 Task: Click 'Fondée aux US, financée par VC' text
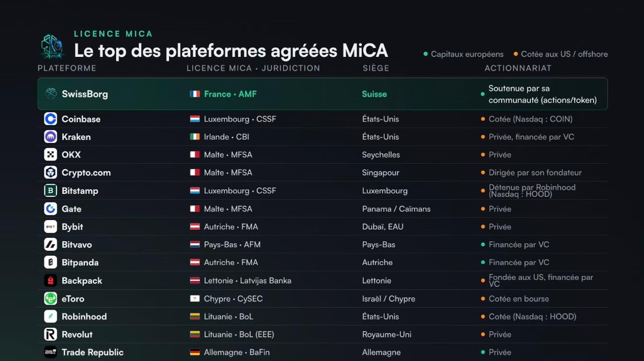[x=541, y=280]
